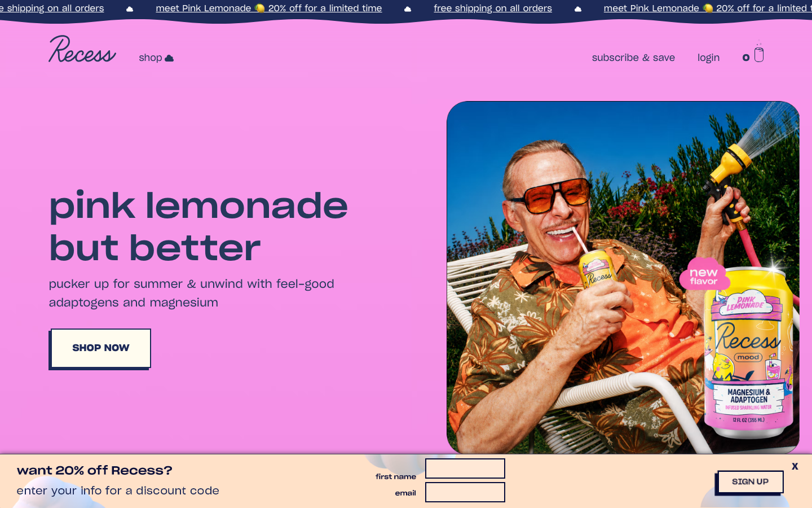This screenshot has height=508, width=812.
Task: Close the discount signup banner
Action: [x=795, y=466]
